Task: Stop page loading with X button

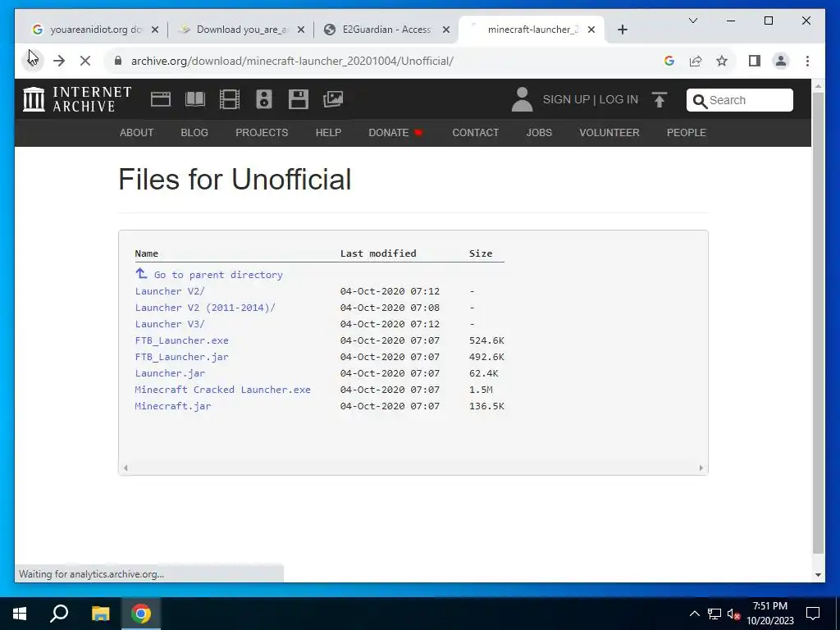Action: pyautogui.click(x=85, y=61)
